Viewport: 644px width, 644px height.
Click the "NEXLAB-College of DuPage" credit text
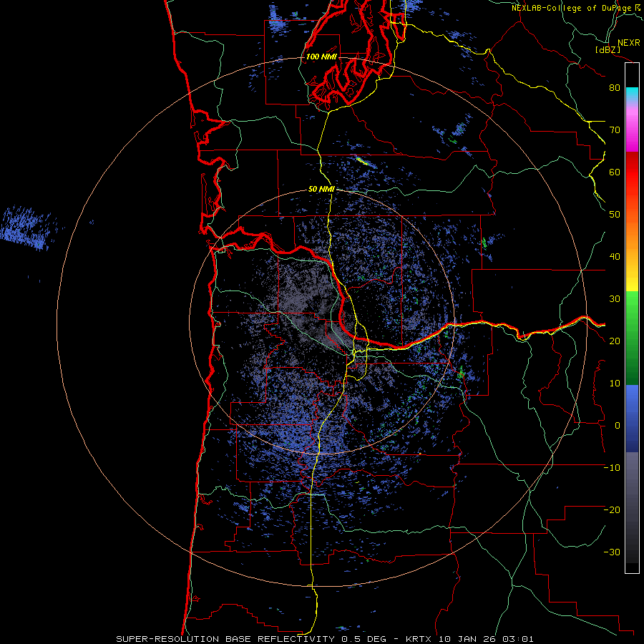coord(572,8)
